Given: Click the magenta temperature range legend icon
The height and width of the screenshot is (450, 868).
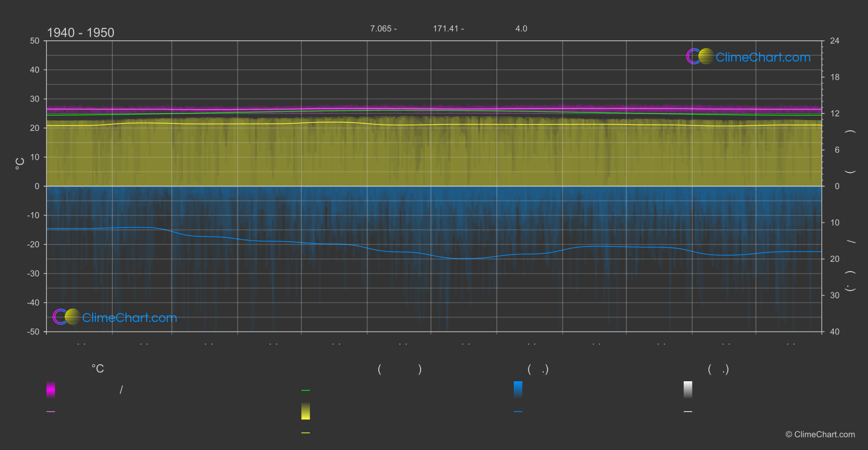Looking at the screenshot, I should 51,389.
